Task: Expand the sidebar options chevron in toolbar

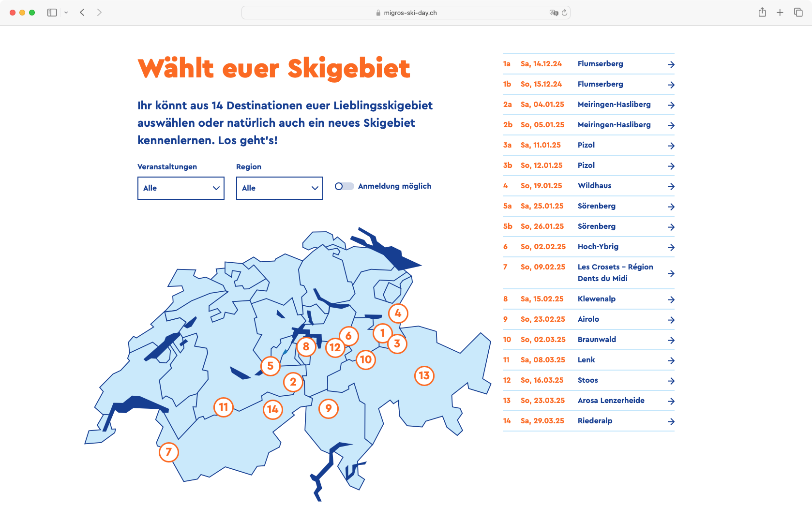Action: pos(66,13)
